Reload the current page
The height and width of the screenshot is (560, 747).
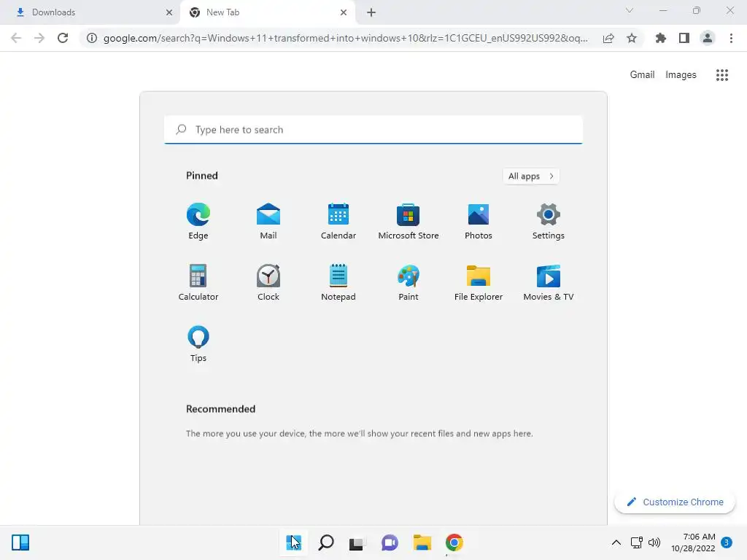(x=63, y=38)
